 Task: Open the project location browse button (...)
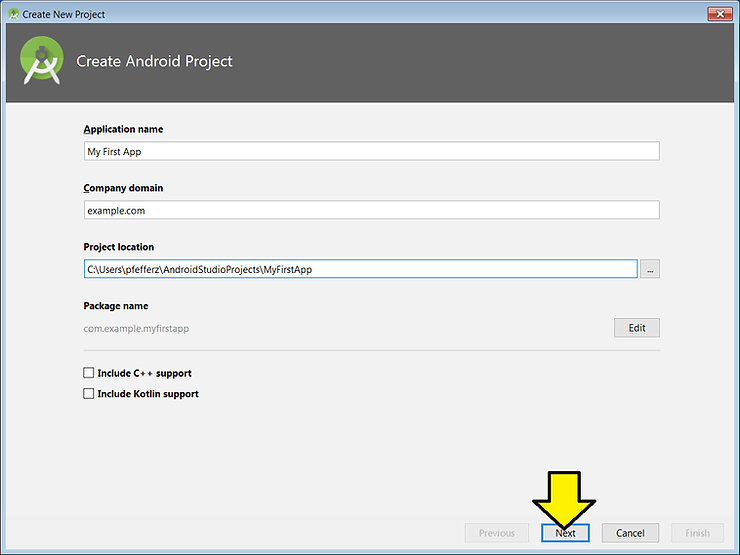(x=650, y=269)
